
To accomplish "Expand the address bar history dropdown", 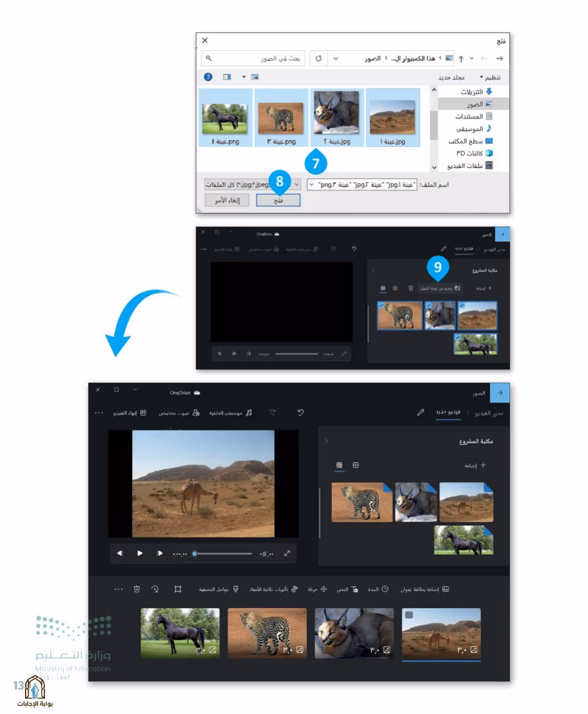I will 336,58.
